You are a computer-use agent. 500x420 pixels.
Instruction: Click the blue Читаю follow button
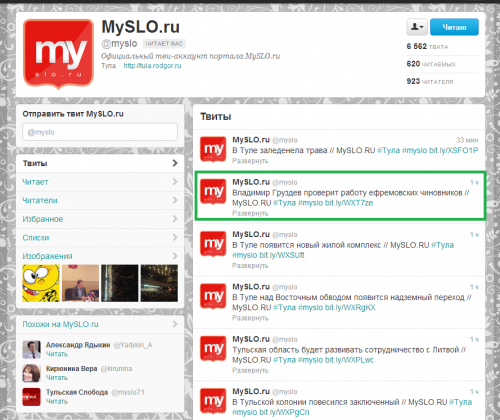[454, 27]
